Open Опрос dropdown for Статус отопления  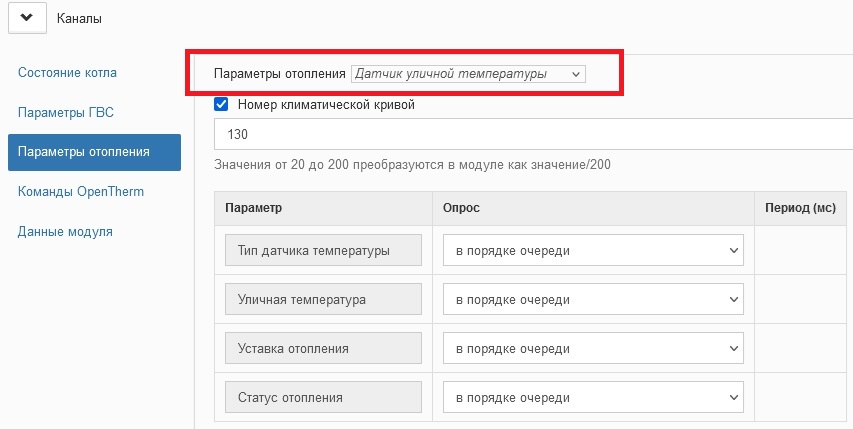[593, 397]
